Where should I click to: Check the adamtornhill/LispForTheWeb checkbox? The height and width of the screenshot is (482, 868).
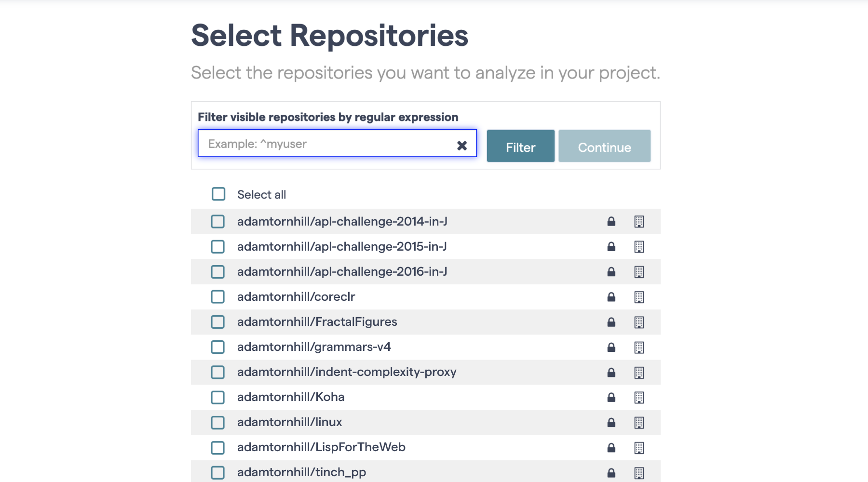(218, 447)
